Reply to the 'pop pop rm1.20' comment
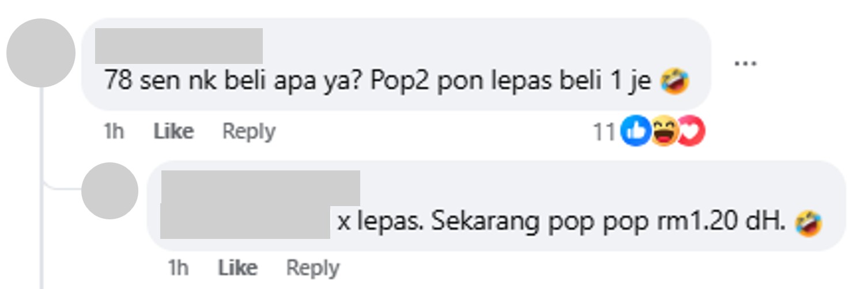The image size is (868, 289). (x=313, y=268)
